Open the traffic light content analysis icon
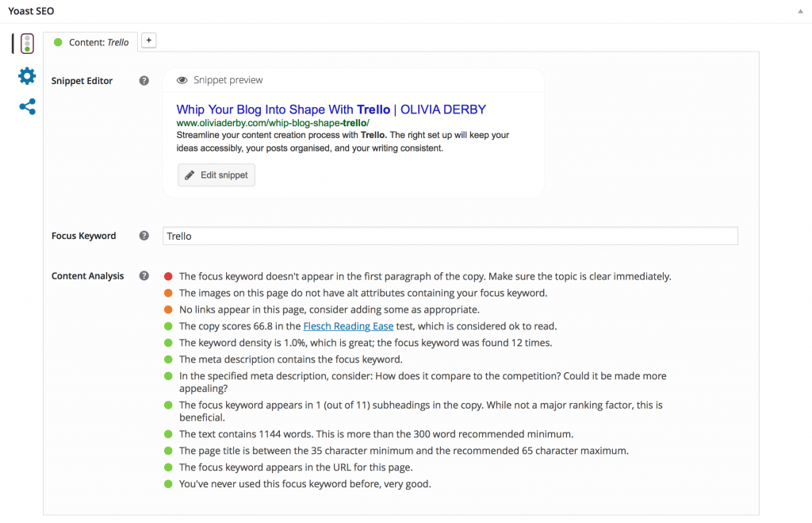Viewport: 812px width, 523px height. click(x=27, y=44)
